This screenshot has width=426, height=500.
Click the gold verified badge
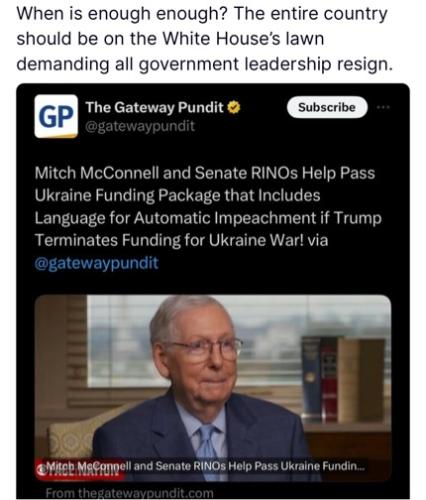pyautogui.click(x=234, y=108)
